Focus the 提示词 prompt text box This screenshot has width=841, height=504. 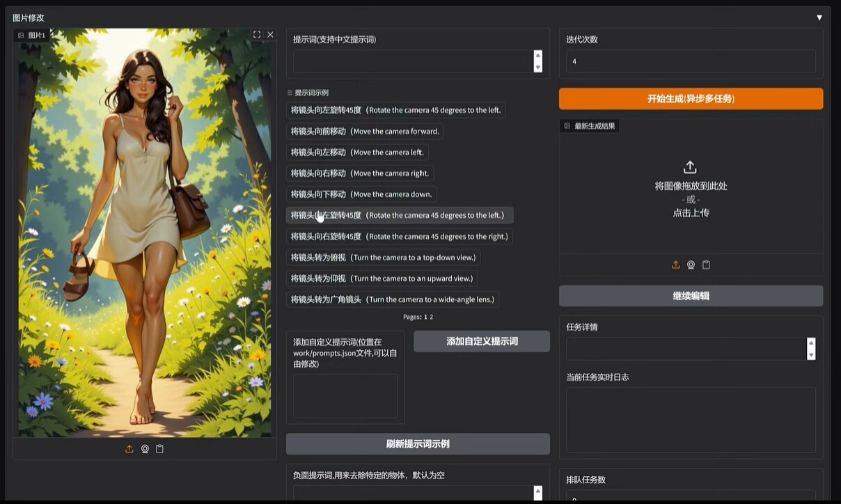[x=413, y=61]
